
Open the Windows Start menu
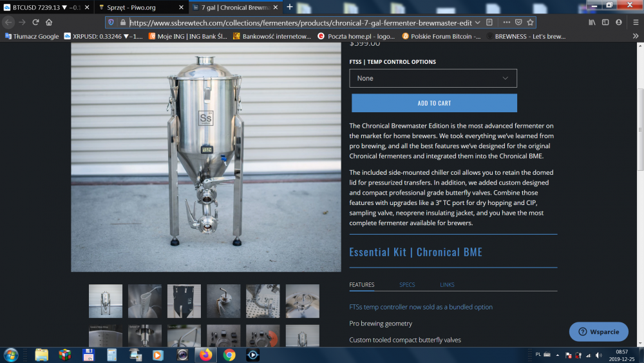pos(11,355)
